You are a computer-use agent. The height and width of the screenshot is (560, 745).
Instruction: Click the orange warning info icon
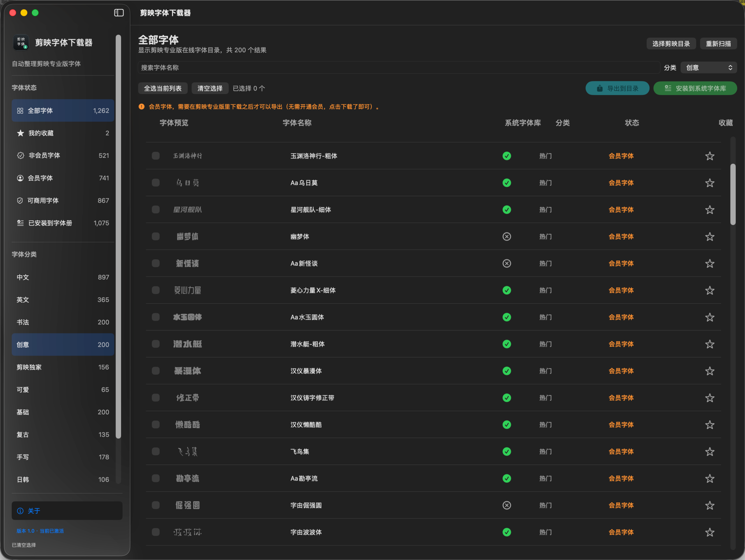click(141, 107)
